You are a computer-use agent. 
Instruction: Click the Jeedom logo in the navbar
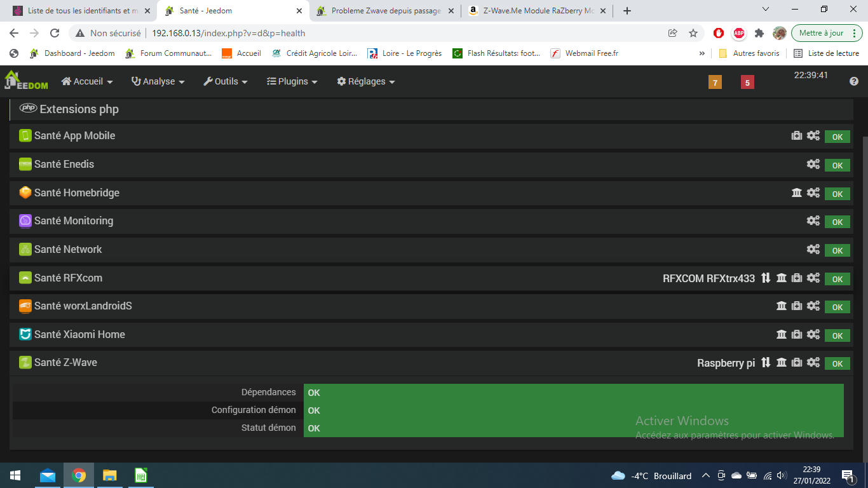(26, 81)
